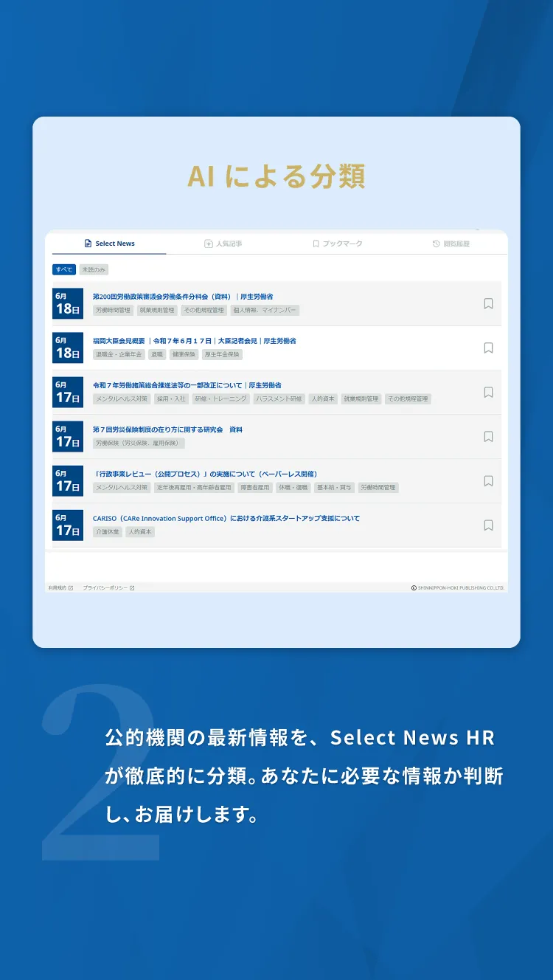Click the external link icon beside 利用規約
Image resolution: width=553 pixels, height=980 pixels.
[x=71, y=588]
